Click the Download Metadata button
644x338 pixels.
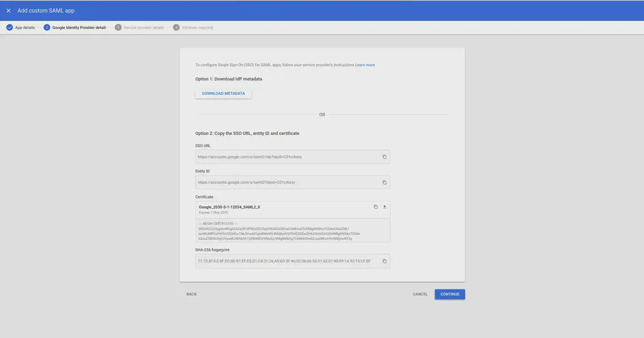point(223,94)
